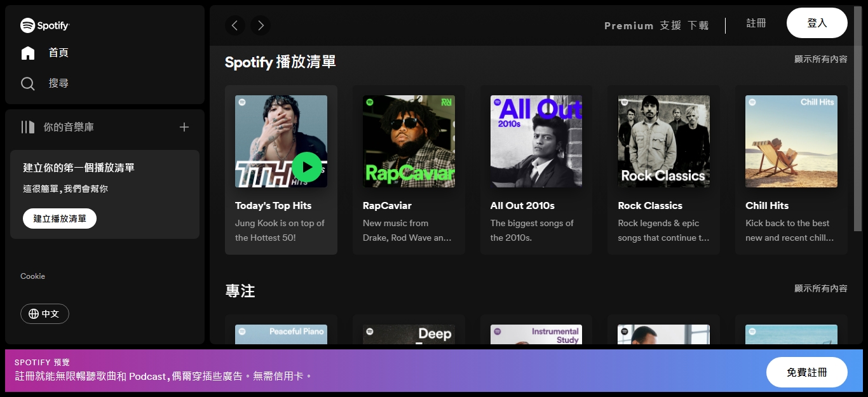Viewport: 868px width, 397px height.
Task: Open the Today's Top Hits title
Action: [273, 206]
